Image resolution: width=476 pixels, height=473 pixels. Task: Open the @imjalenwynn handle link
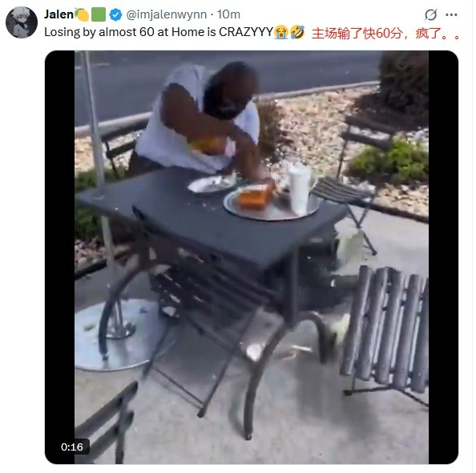point(166,14)
